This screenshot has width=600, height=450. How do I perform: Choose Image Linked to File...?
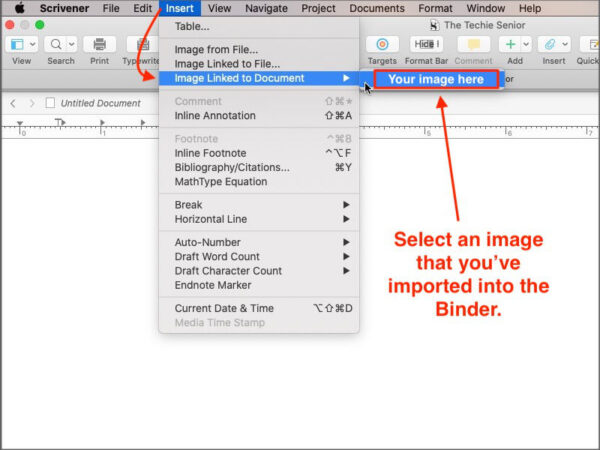(259, 64)
